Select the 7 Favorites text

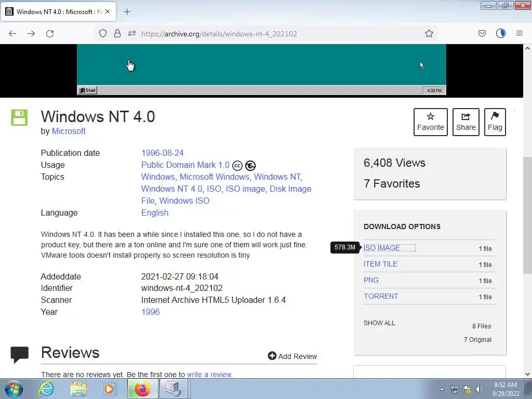click(392, 183)
